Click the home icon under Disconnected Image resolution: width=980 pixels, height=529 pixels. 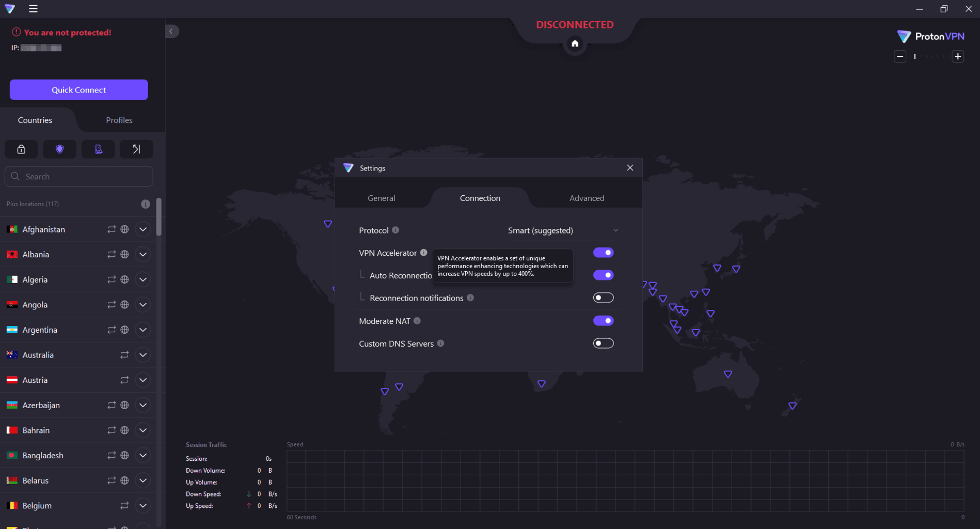[x=575, y=43]
